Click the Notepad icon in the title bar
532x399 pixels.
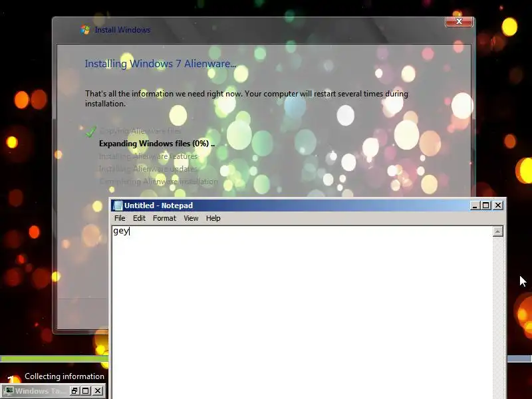click(118, 205)
